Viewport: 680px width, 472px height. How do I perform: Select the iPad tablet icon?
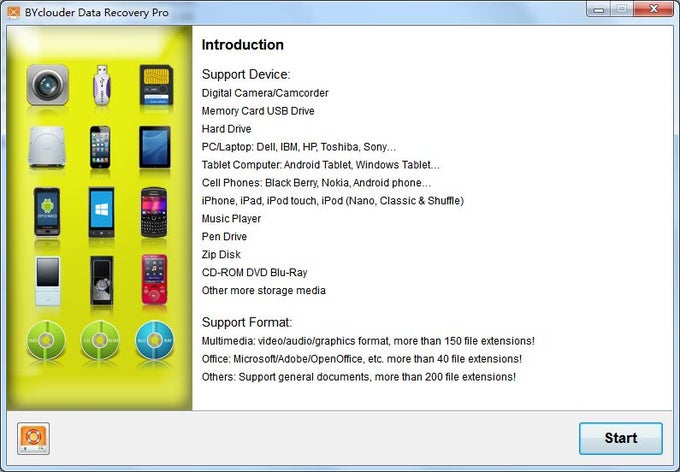click(x=155, y=147)
